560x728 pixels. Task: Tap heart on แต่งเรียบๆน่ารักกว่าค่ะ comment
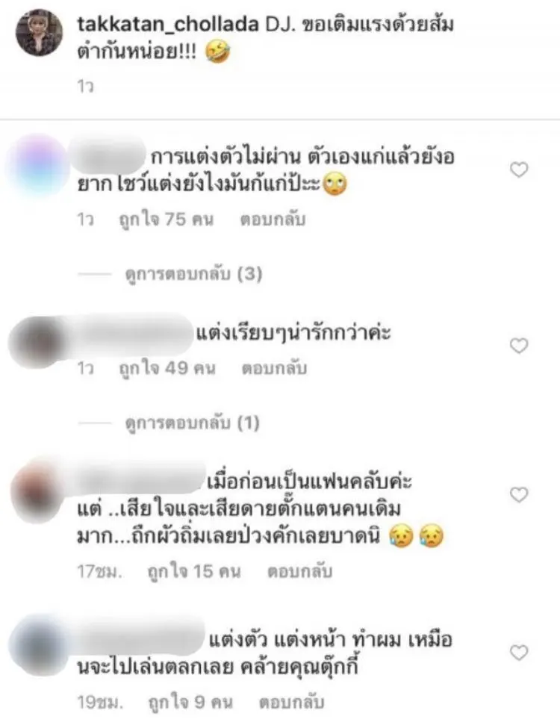519,346
